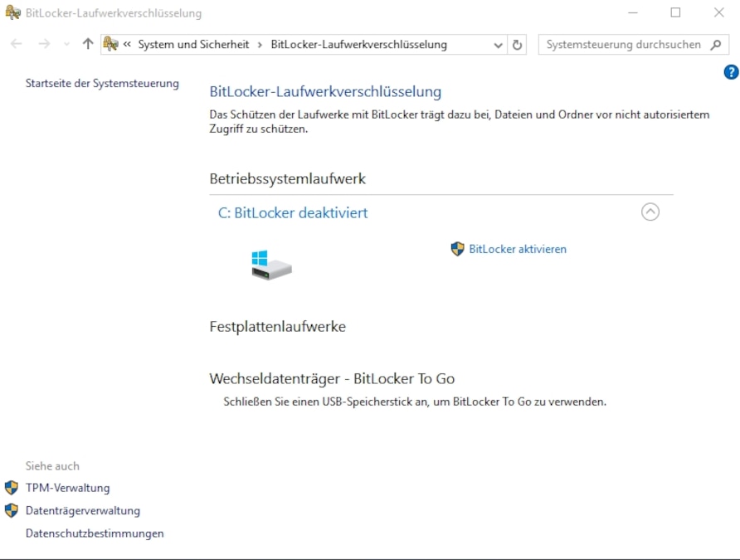Viewport: 740px width, 560px height.
Task: Click the search magnifier icon
Action: click(716, 45)
